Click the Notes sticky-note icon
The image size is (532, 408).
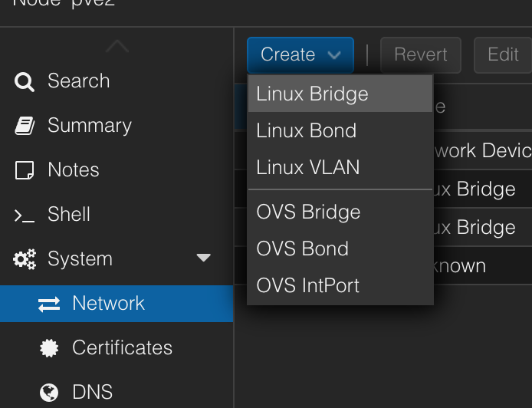(25, 170)
